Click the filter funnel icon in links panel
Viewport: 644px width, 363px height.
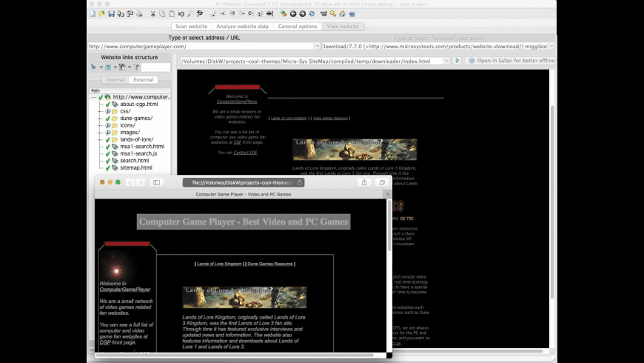pyautogui.click(x=137, y=67)
